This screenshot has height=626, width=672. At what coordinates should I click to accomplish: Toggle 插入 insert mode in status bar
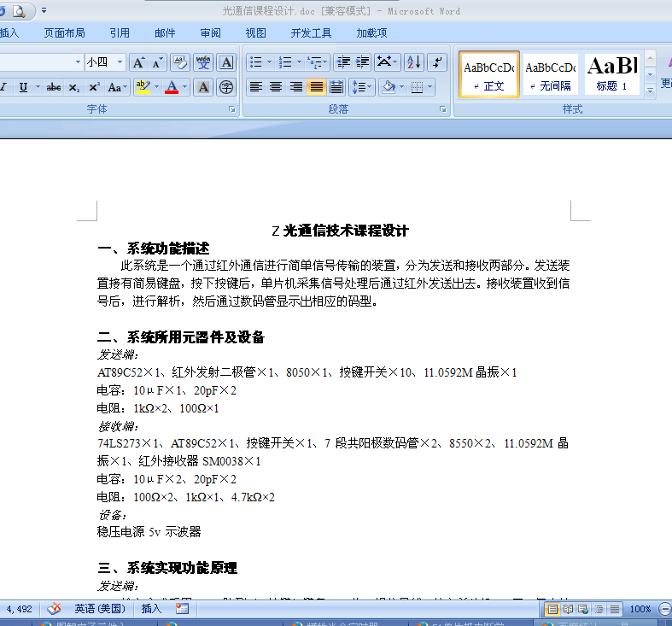point(151,609)
